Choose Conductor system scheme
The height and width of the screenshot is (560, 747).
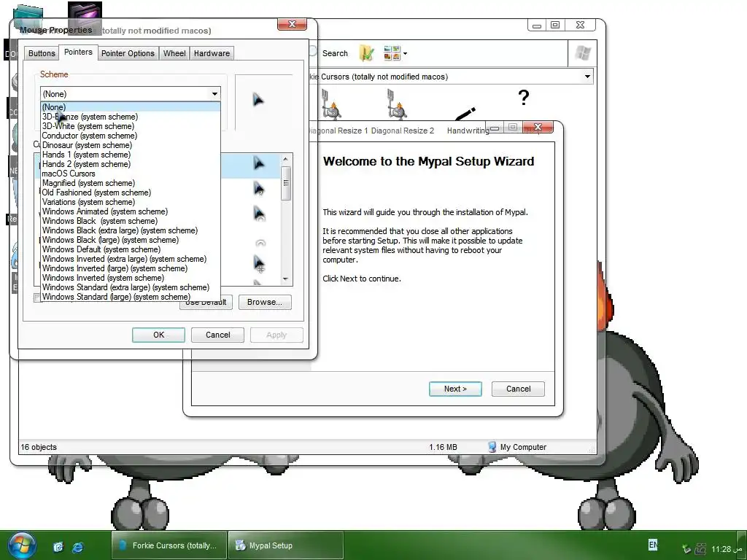point(131,136)
